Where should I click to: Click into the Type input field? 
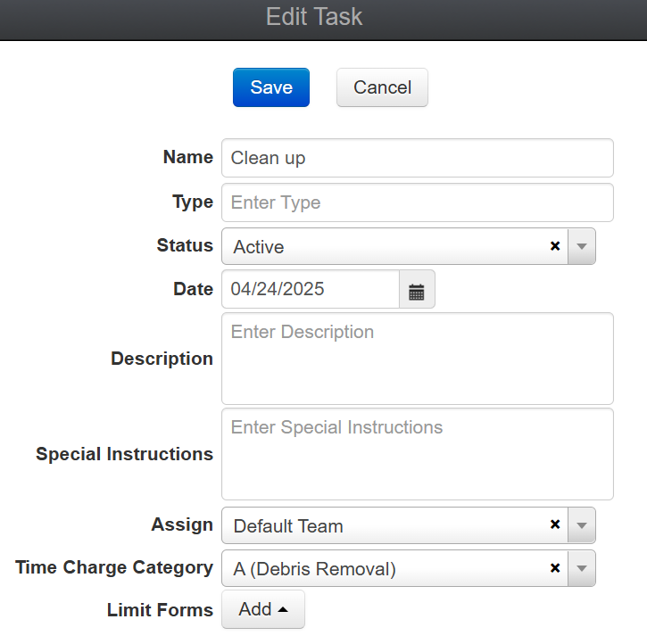pyautogui.click(x=418, y=202)
